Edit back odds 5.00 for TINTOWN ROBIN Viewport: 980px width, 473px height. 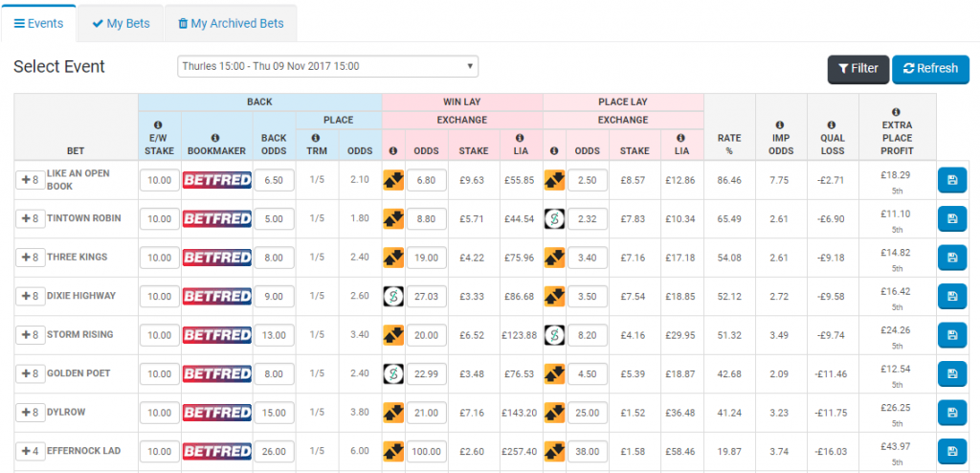tap(274, 219)
